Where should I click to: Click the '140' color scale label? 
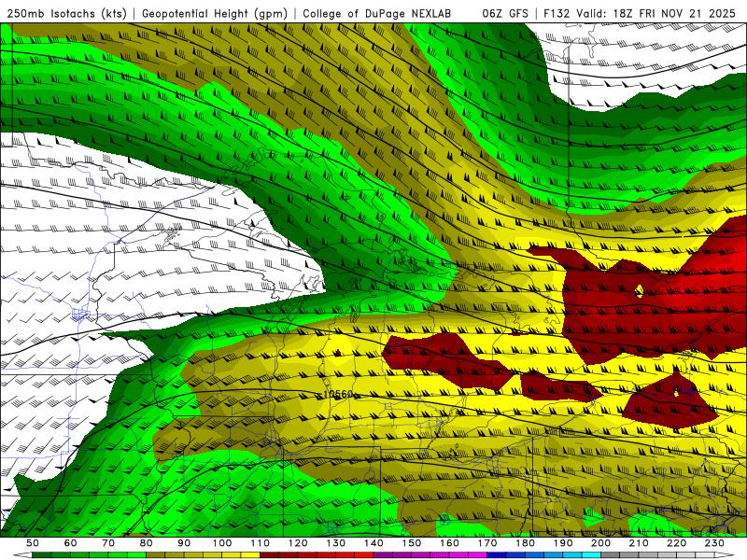373,543
